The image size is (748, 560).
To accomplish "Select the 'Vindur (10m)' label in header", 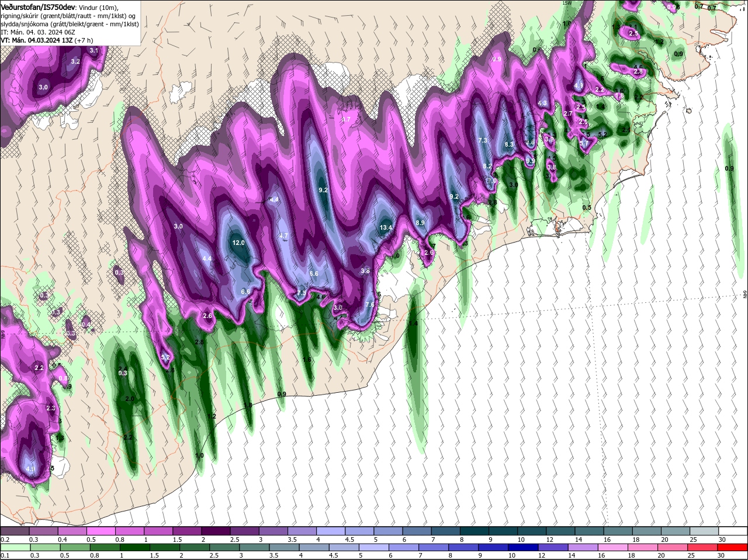I will (99, 7).
